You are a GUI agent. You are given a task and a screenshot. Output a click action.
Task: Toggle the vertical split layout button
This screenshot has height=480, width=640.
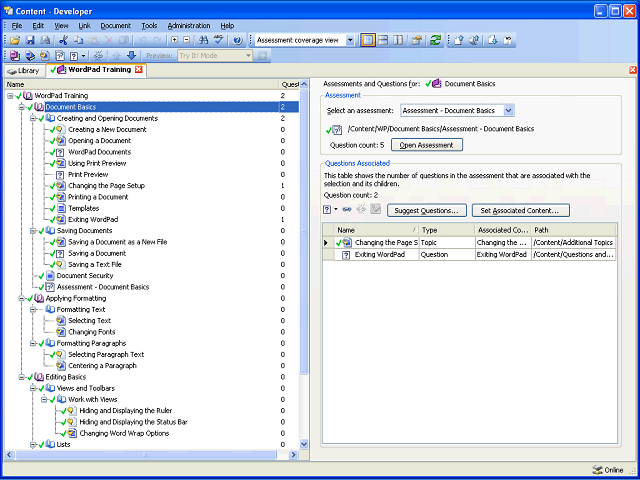coord(398,40)
